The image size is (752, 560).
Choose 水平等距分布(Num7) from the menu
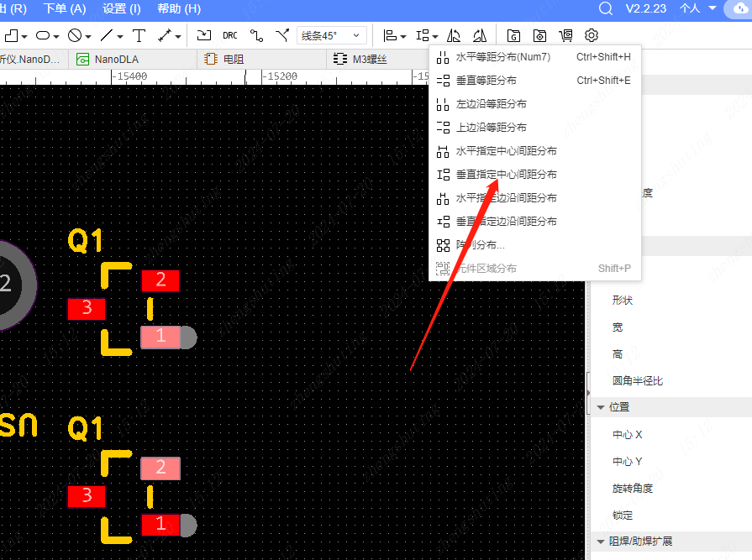click(x=534, y=57)
